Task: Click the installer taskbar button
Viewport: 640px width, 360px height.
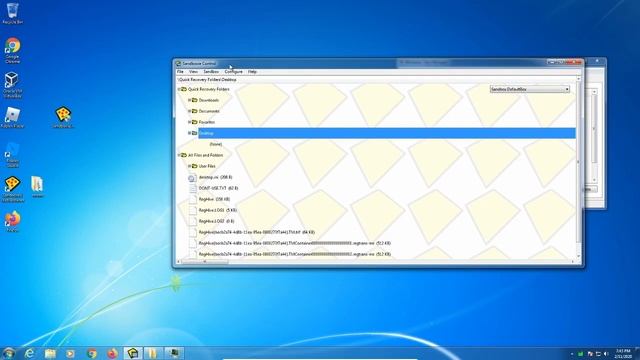Action: (174, 353)
